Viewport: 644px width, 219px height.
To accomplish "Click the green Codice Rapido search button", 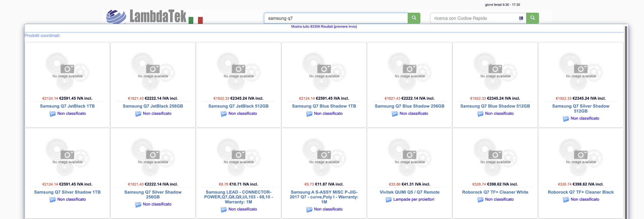I will coord(533,18).
